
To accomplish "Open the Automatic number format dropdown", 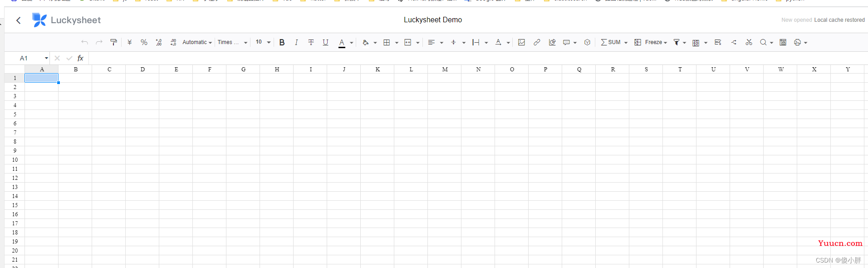I will [x=197, y=42].
